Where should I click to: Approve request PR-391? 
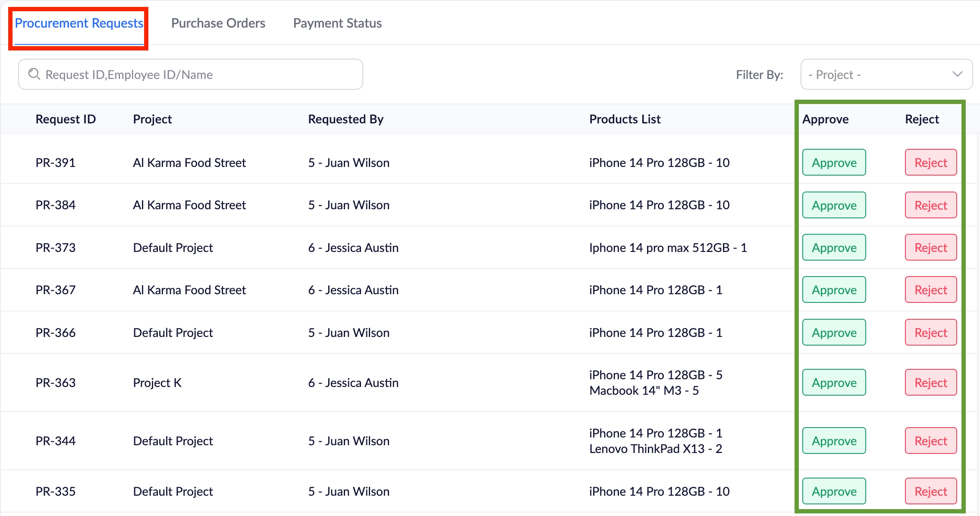[834, 163]
